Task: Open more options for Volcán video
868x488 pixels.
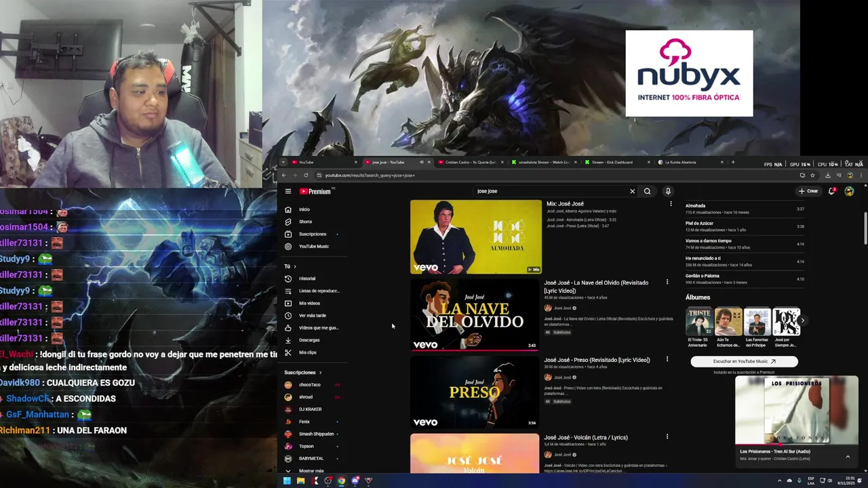Action: click(667, 437)
